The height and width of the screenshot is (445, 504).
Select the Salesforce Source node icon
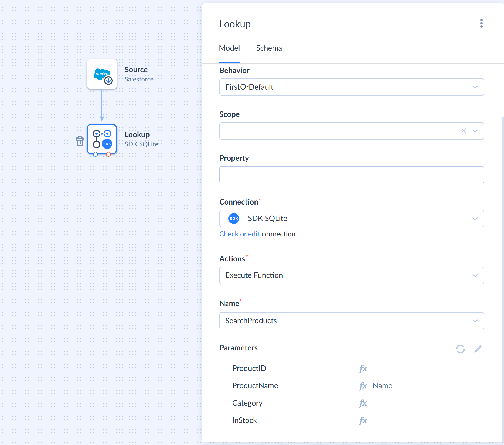coord(102,74)
